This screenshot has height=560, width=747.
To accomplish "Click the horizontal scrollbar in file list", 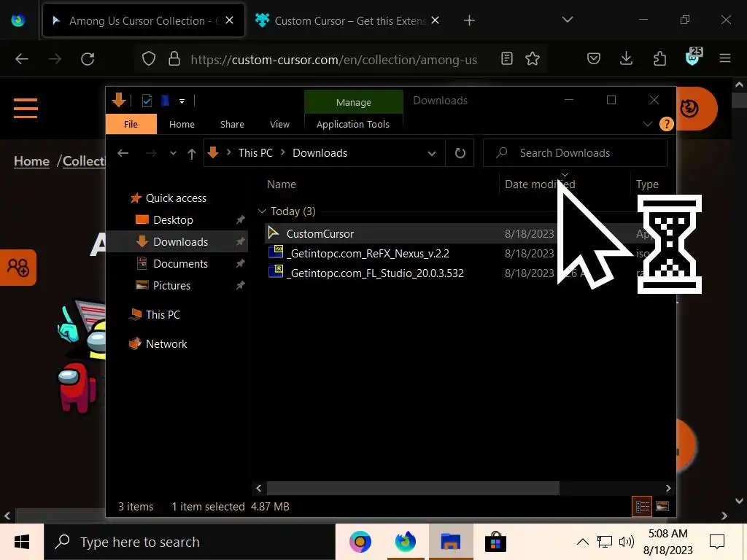I will coord(413,488).
